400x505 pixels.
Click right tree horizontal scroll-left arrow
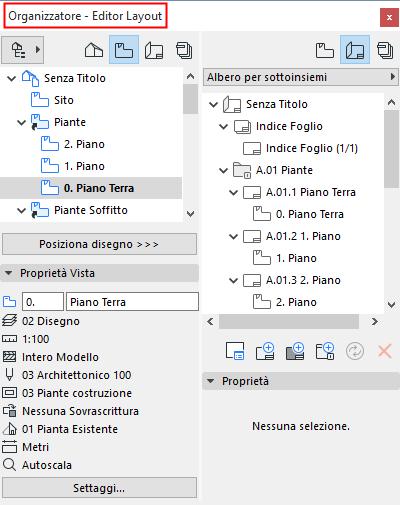click(x=210, y=322)
